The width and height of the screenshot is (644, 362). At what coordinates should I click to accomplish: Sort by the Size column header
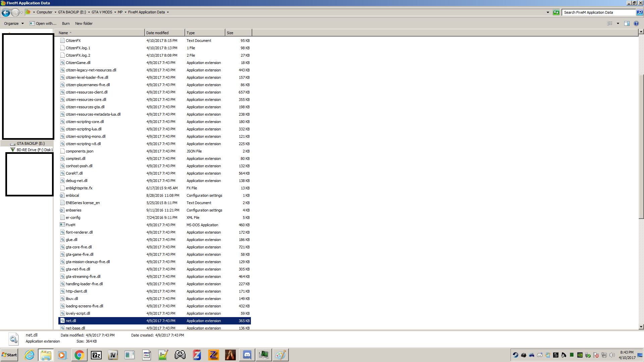pos(238,33)
